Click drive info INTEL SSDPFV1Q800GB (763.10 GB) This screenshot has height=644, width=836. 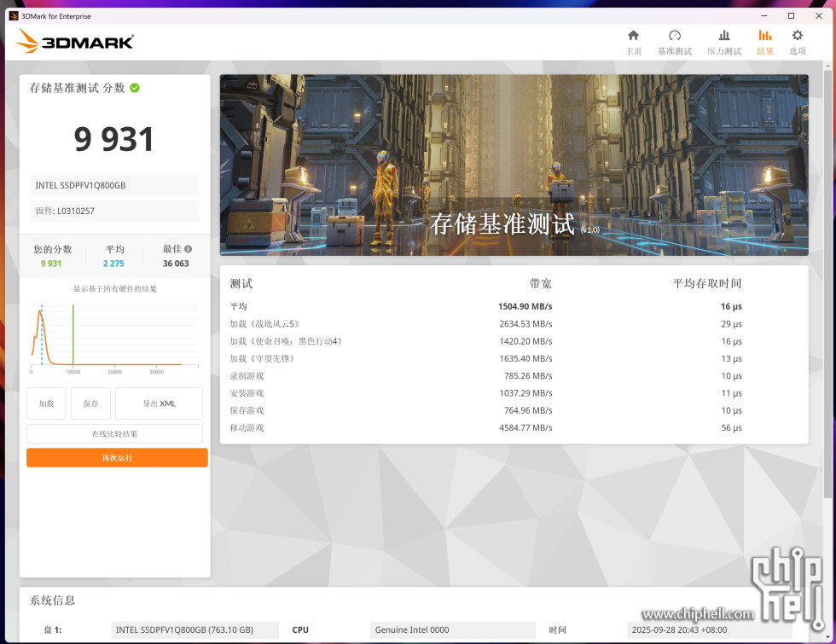(x=194, y=629)
